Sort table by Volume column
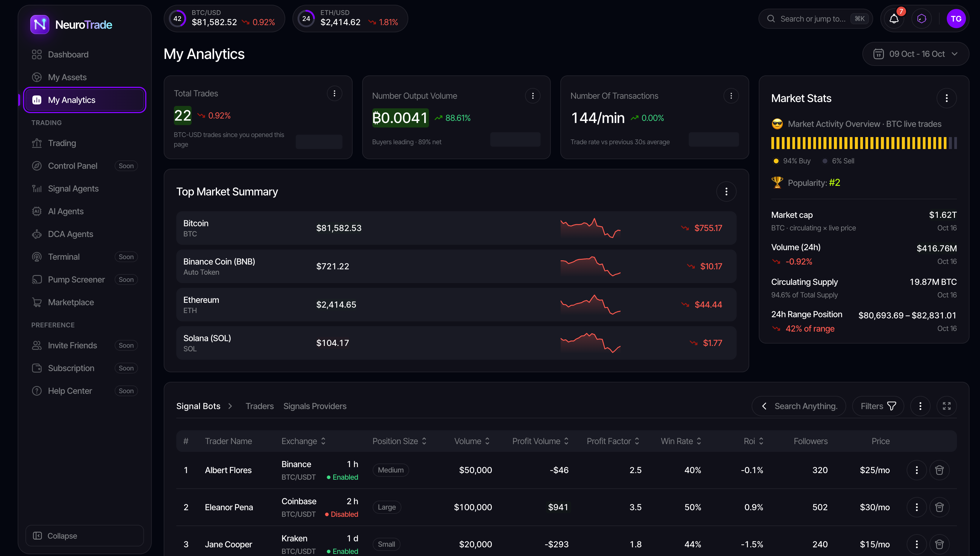Image resolution: width=980 pixels, height=556 pixels. pyautogui.click(x=472, y=441)
